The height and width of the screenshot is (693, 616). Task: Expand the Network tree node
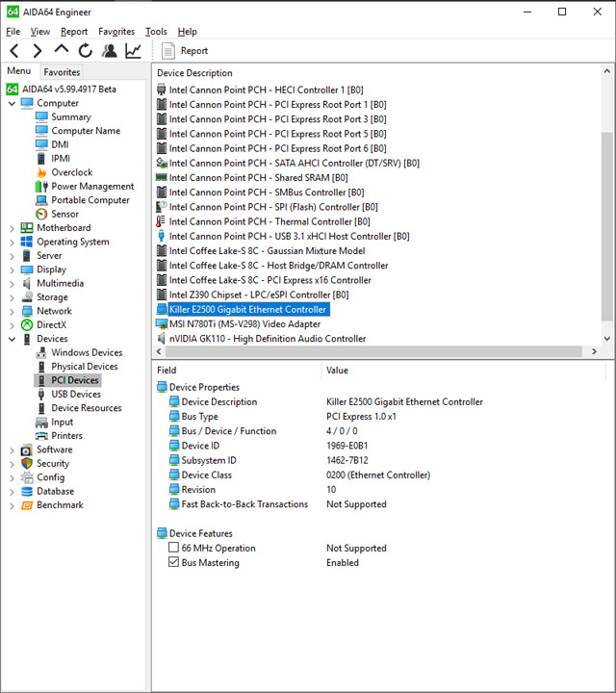click(x=12, y=312)
